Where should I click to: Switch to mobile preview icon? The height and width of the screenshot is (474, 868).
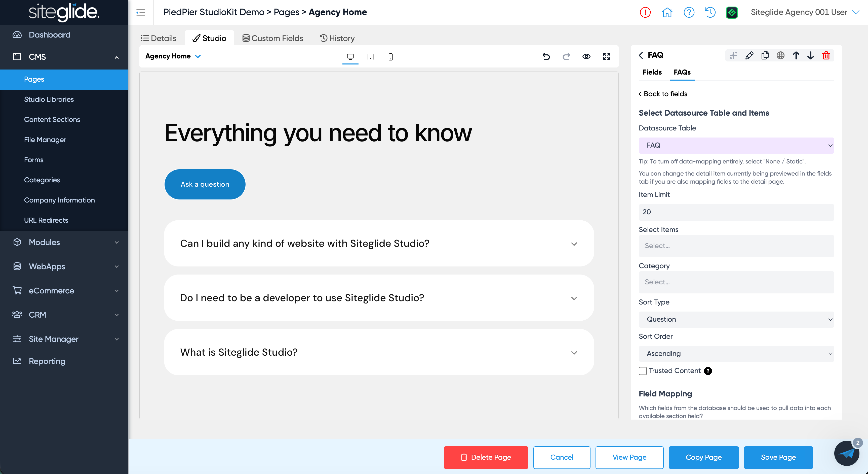pos(390,57)
